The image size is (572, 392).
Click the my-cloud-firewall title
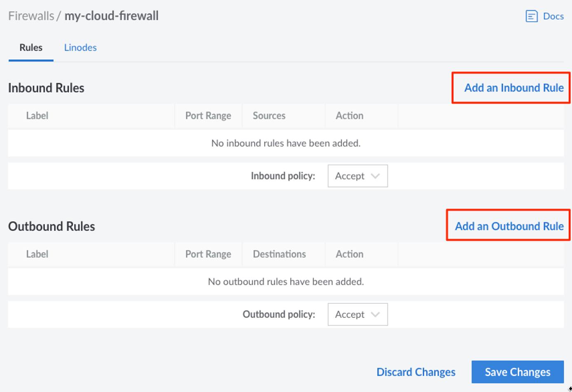point(111,16)
